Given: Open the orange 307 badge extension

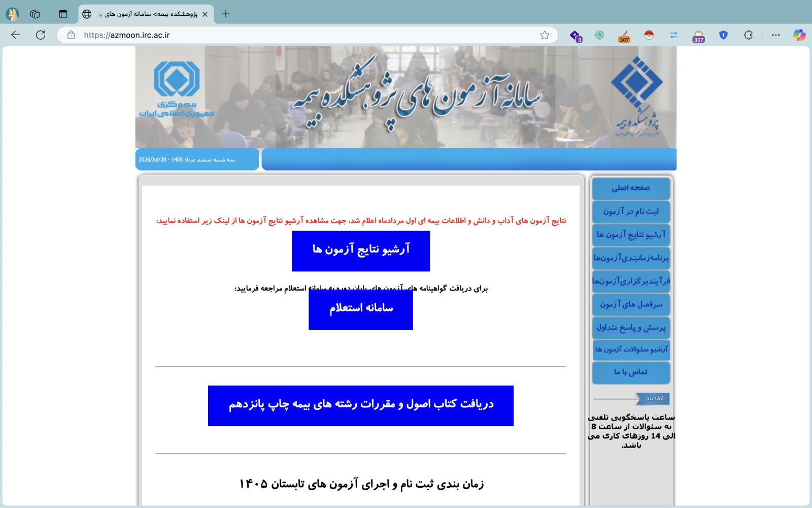Looking at the screenshot, I should pos(624,36).
